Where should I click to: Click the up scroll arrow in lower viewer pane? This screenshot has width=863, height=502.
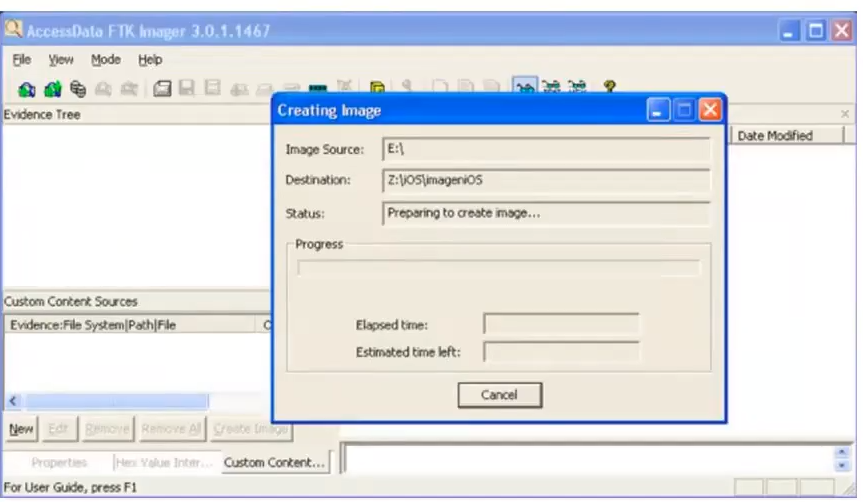[x=842, y=452]
